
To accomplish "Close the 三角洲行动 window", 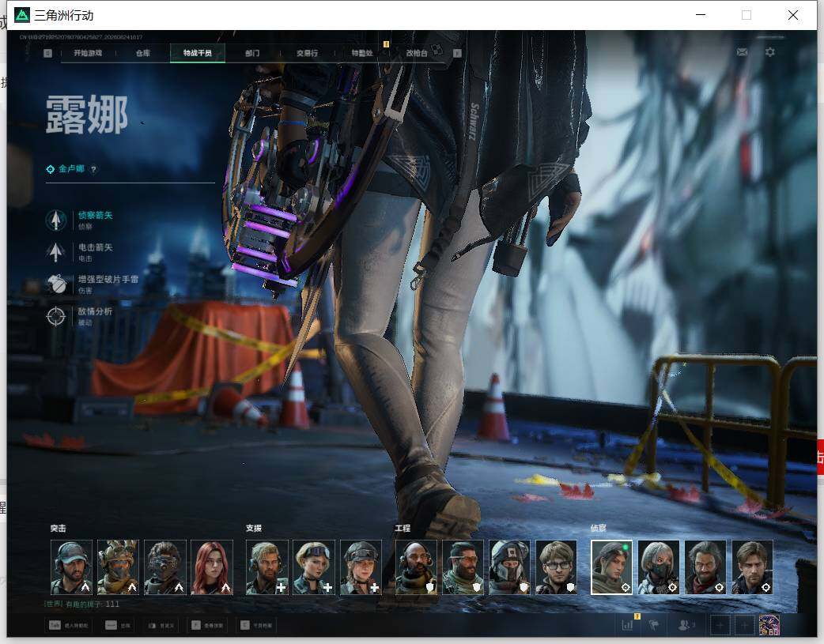I will (793, 15).
